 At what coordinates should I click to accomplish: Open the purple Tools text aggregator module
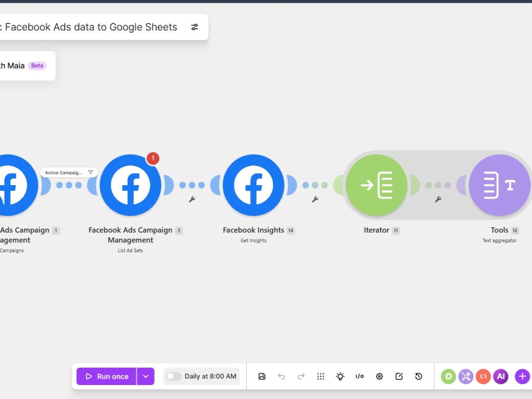(x=500, y=185)
